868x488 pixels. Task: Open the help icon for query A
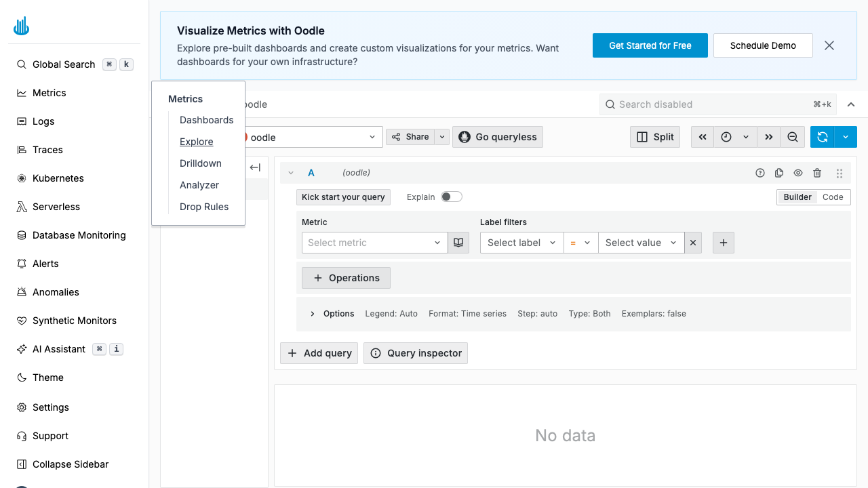pyautogui.click(x=760, y=173)
